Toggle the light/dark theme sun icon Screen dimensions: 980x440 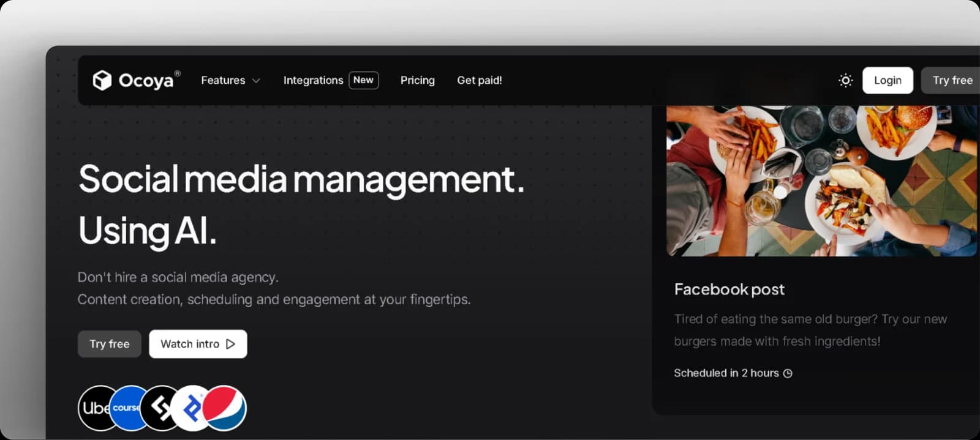pos(845,80)
